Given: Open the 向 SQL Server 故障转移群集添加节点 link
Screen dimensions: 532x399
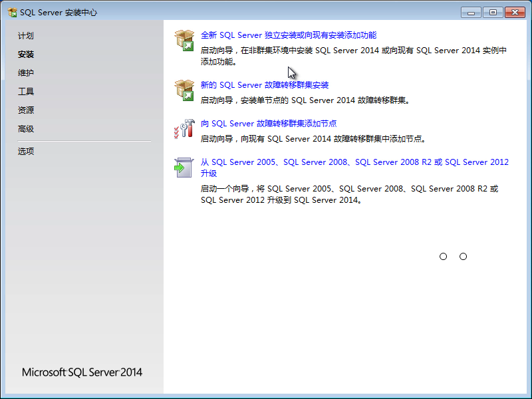Looking at the screenshot, I should click(x=269, y=124).
